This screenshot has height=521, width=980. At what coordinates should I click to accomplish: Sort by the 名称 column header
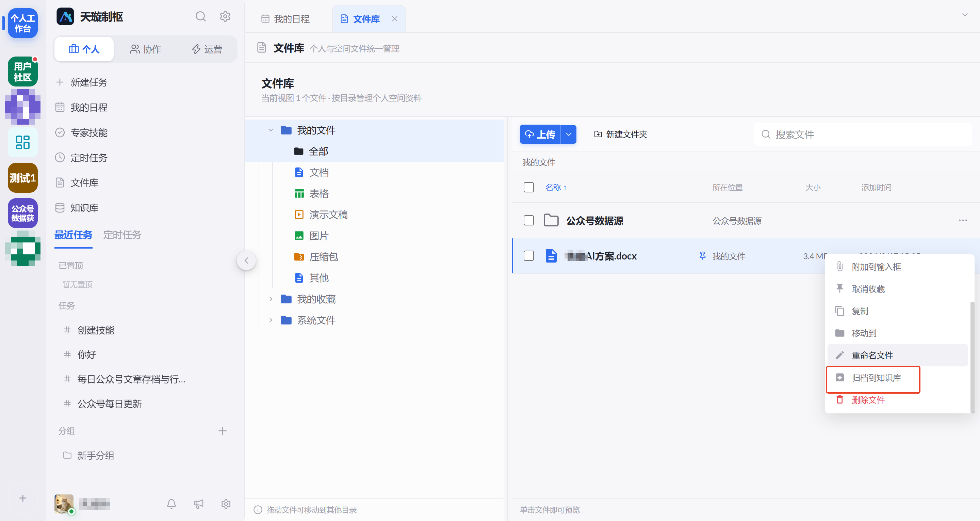click(x=556, y=187)
